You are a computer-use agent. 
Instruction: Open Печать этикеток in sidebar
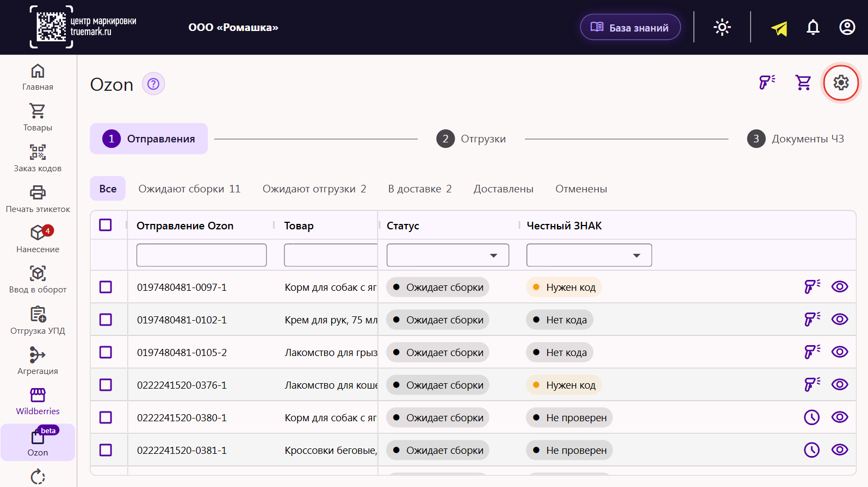coord(38,199)
